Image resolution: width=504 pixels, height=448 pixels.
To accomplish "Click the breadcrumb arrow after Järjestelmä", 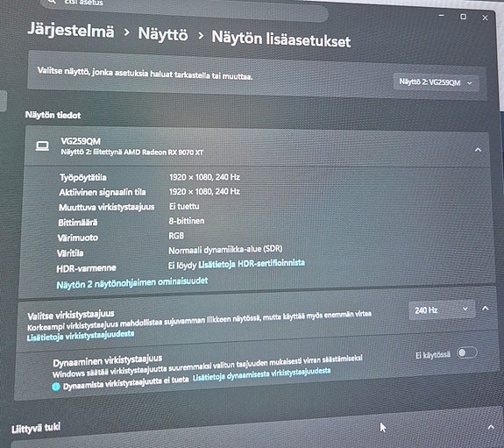I will point(126,32).
